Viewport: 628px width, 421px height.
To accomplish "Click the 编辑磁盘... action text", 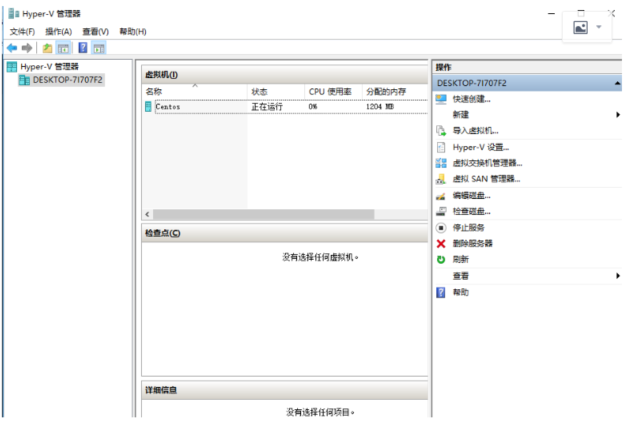I will pos(471,196).
